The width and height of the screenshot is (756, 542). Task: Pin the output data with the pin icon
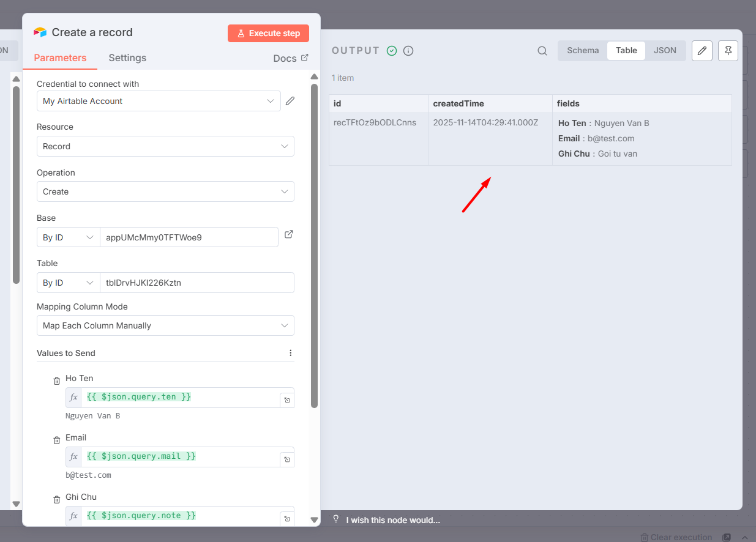[728, 51]
